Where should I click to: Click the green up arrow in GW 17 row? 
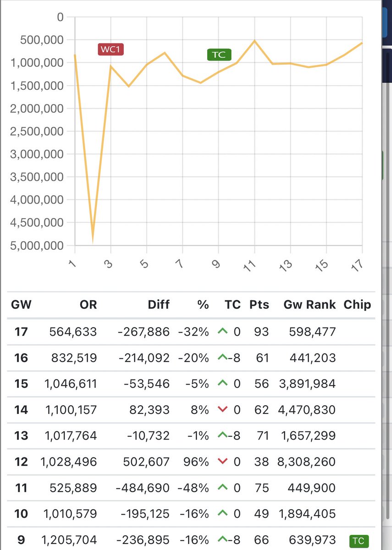point(223,331)
